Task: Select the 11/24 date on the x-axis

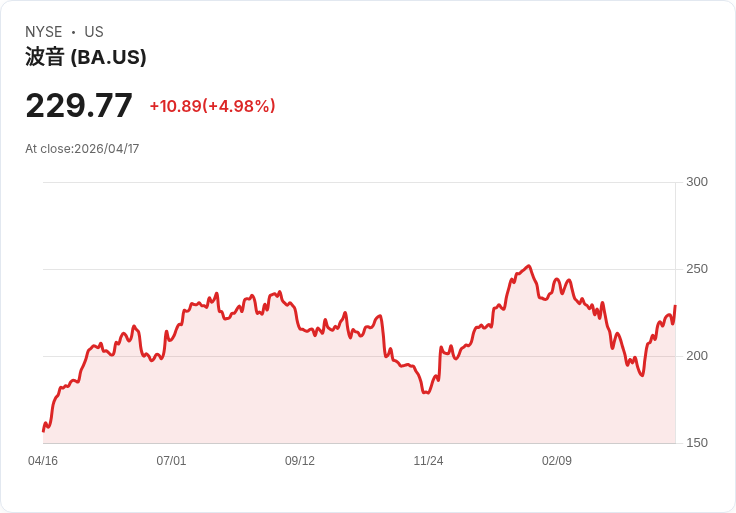Action: (428, 461)
